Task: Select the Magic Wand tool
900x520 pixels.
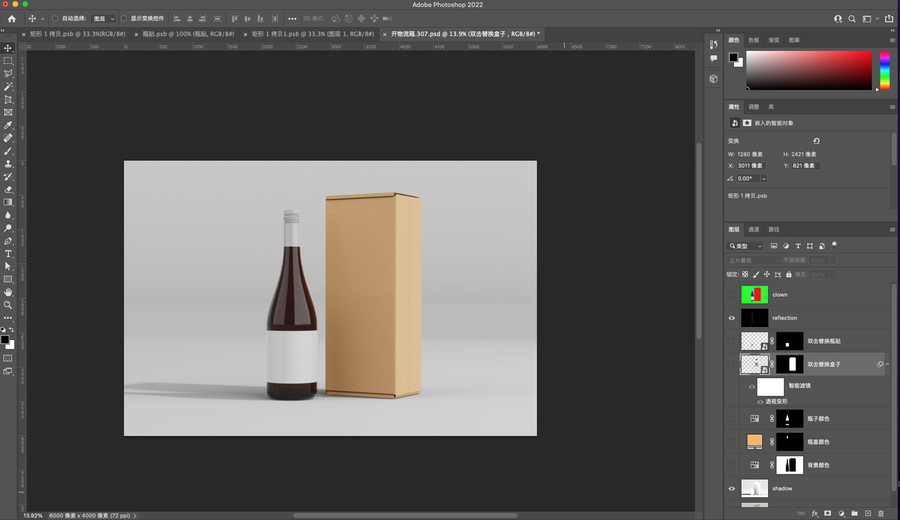Action: click(x=8, y=87)
